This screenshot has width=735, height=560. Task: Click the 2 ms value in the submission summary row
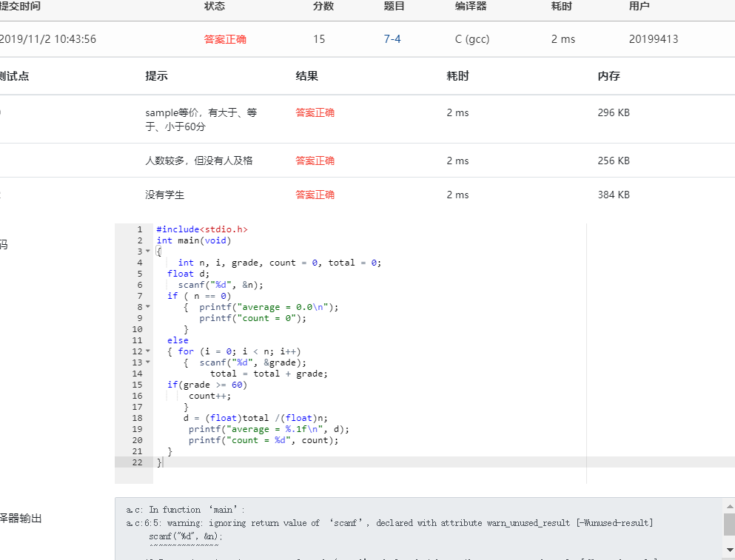(563, 39)
